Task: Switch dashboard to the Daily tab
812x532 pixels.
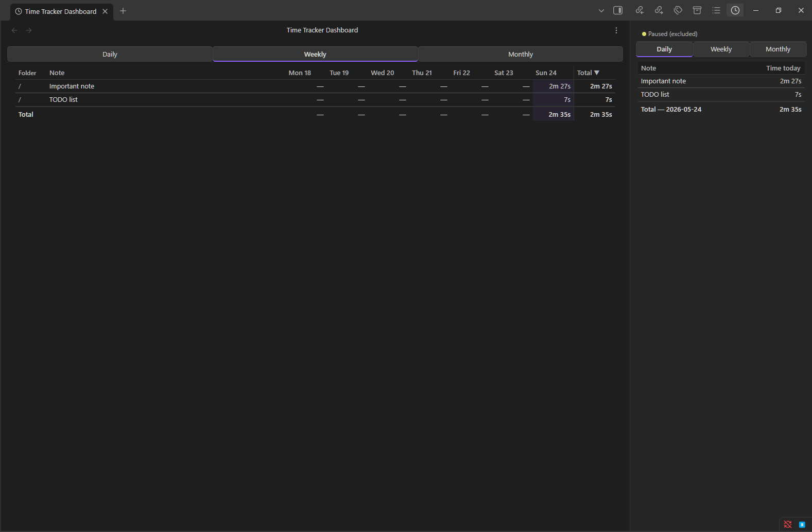Action: click(110, 54)
